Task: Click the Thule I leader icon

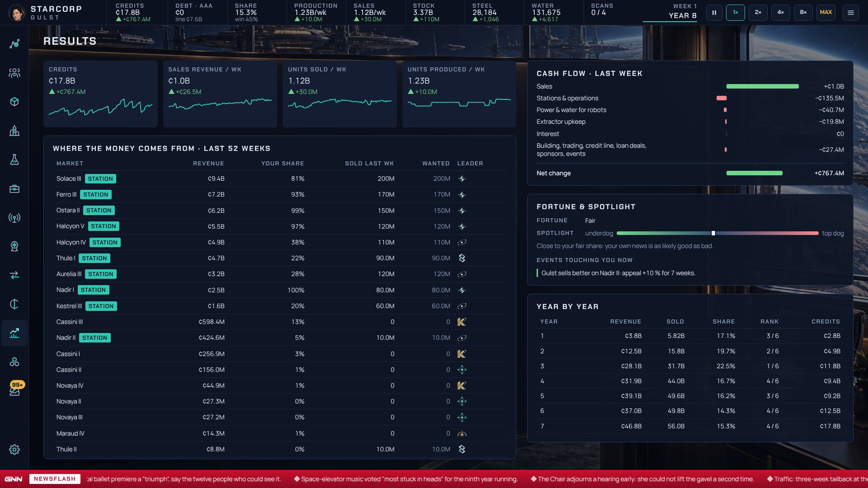Action: (462, 258)
